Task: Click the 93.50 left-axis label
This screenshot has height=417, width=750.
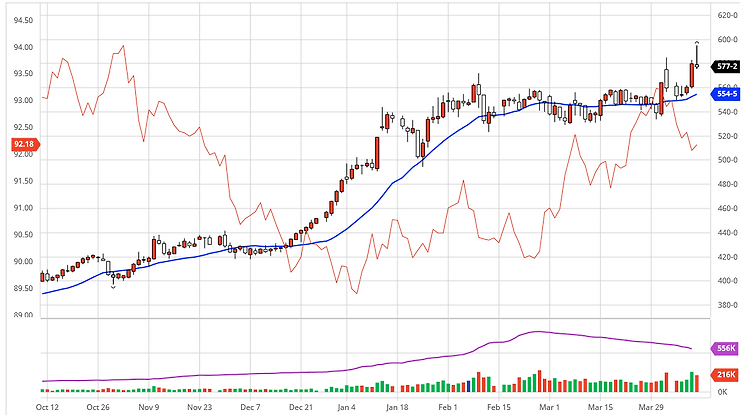Action: click(x=23, y=73)
